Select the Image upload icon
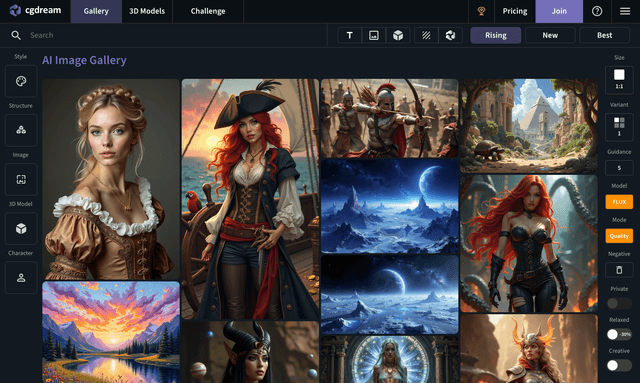 tap(21, 179)
